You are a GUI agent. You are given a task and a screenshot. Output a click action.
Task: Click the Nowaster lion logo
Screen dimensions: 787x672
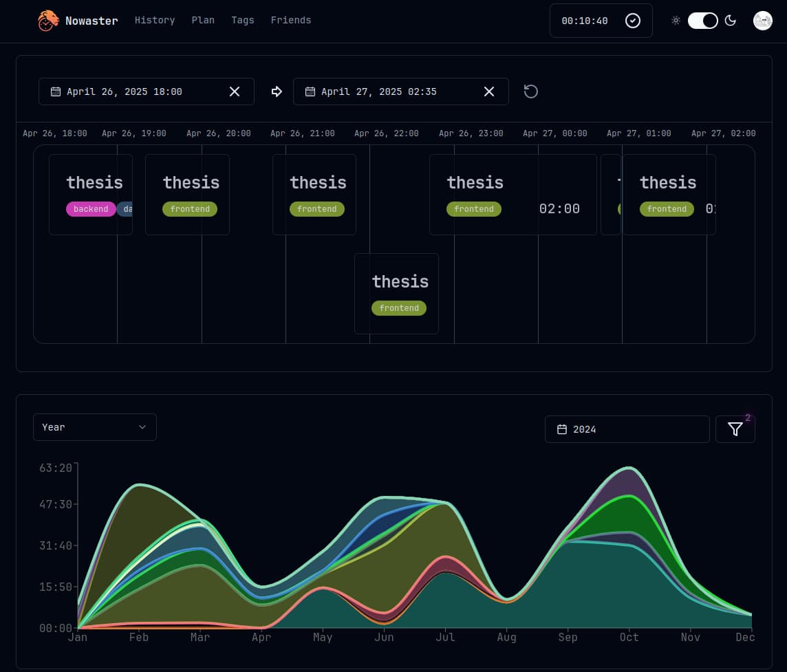click(x=47, y=21)
